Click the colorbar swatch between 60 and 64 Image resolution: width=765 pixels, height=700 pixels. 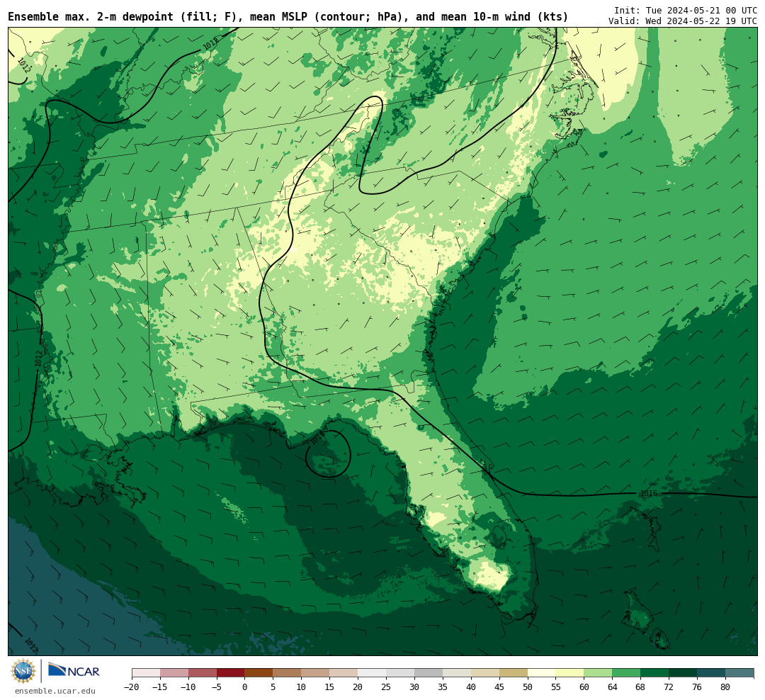(x=598, y=672)
